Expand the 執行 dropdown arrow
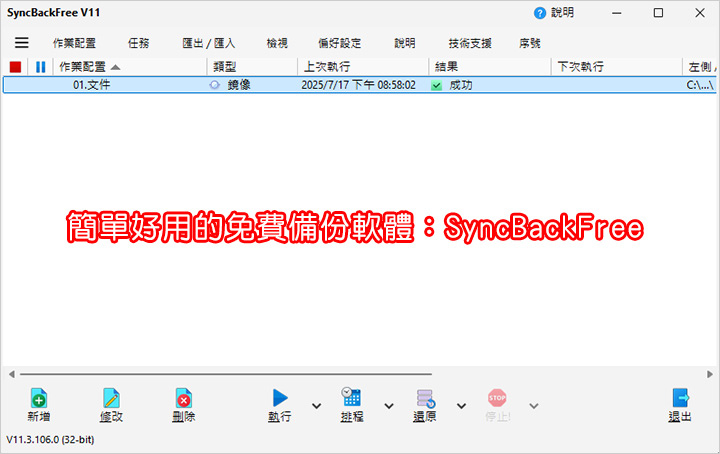Viewport: 720px width, 454px height. 316,406
